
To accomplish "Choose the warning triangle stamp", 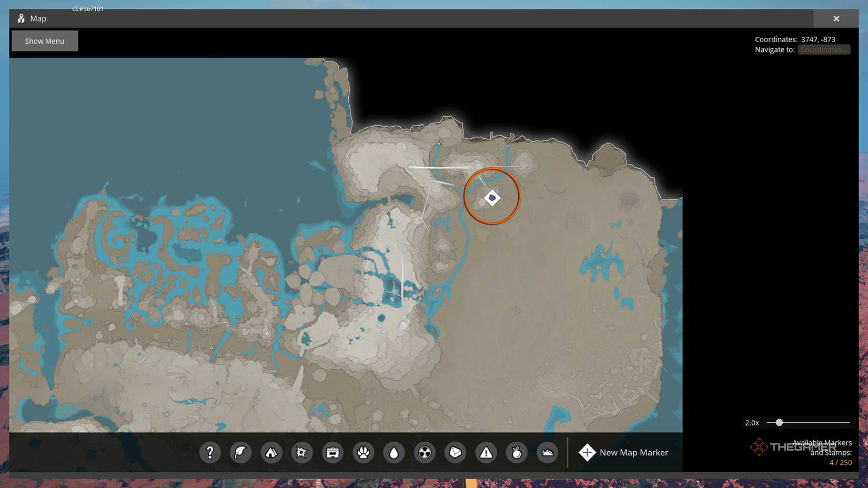I will coord(486,452).
